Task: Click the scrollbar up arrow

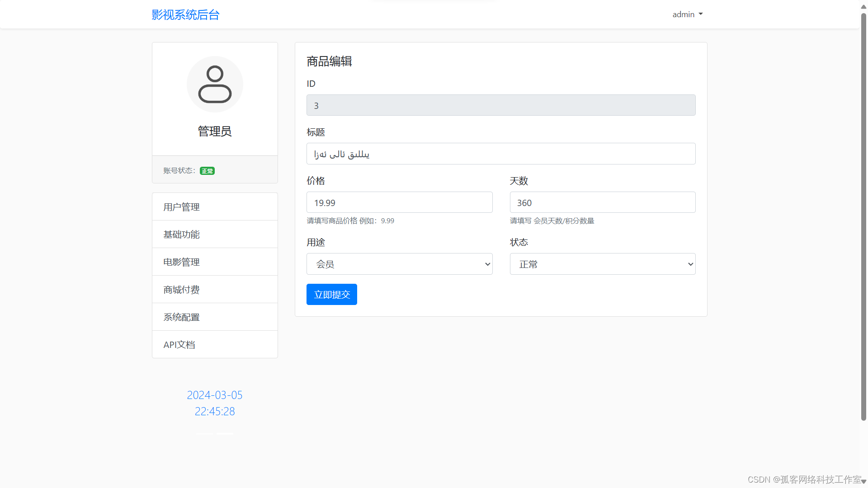Action: (x=863, y=6)
